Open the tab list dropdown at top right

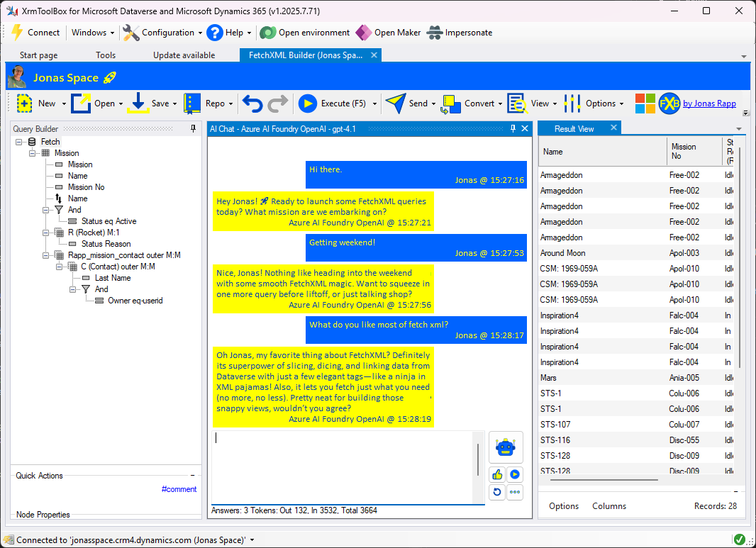point(744,57)
